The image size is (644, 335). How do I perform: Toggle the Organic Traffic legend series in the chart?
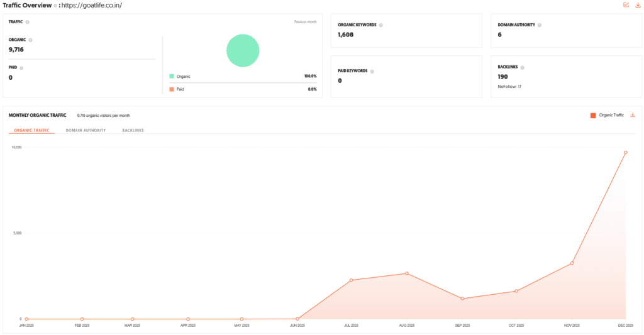(607, 116)
